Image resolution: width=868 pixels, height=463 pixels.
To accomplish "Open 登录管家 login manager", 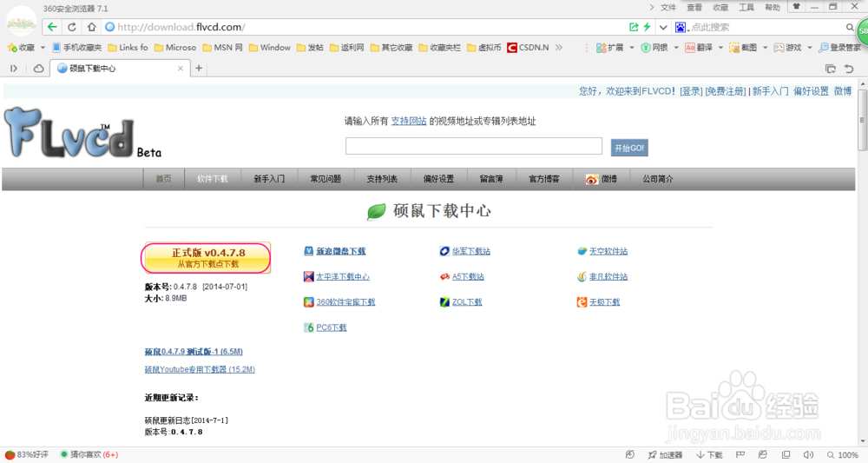I will [839, 48].
